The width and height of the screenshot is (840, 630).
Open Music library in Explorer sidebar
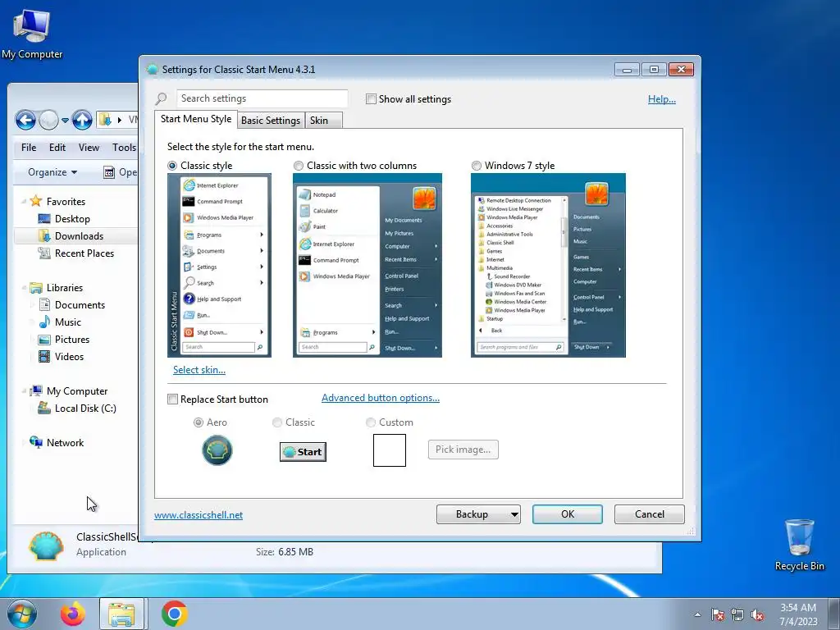(67, 322)
